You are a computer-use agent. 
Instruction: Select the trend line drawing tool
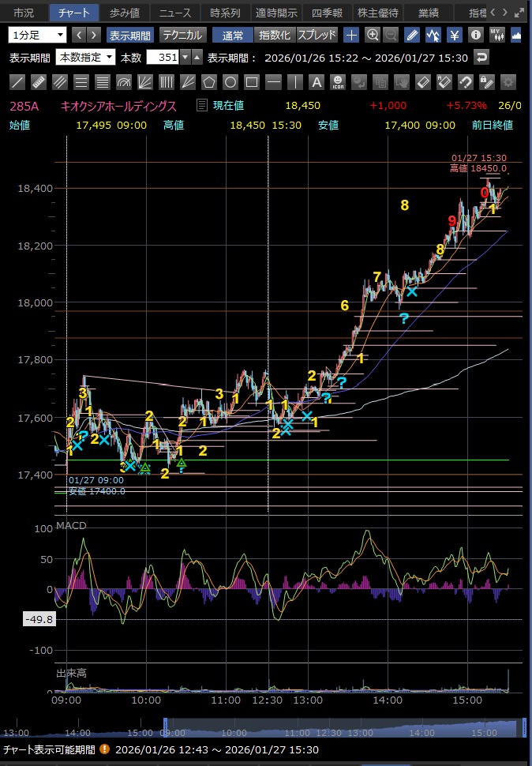point(17,82)
